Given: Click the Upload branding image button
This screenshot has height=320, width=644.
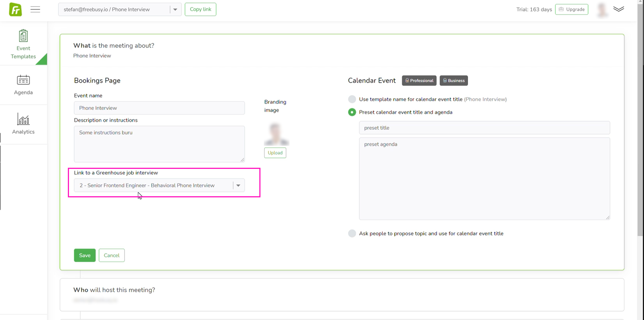Looking at the screenshot, I should (275, 153).
